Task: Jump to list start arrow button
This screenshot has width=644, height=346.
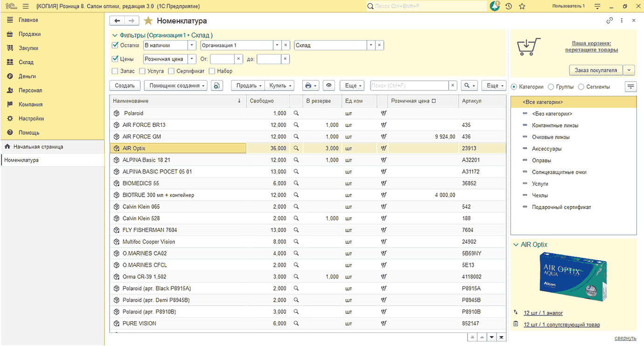Action: tap(472, 337)
